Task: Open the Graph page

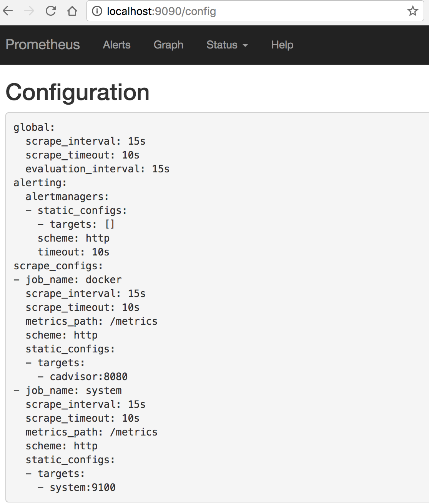Action: 168,45
